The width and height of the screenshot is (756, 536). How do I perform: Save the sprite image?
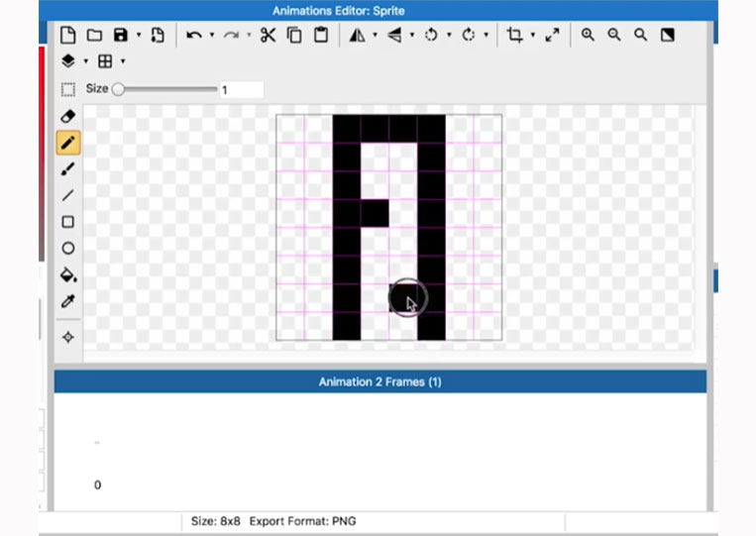click(121, 35)
